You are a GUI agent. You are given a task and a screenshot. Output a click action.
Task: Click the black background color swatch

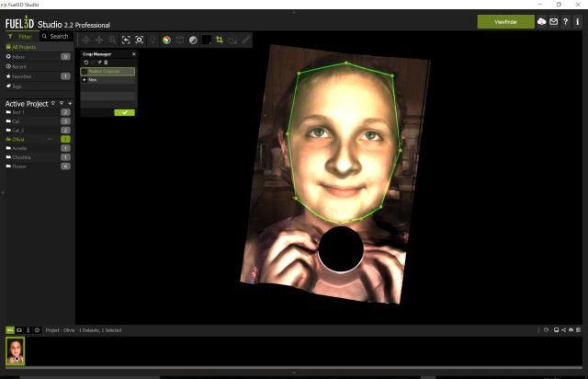pyautogui.click(x=207, y=40)
